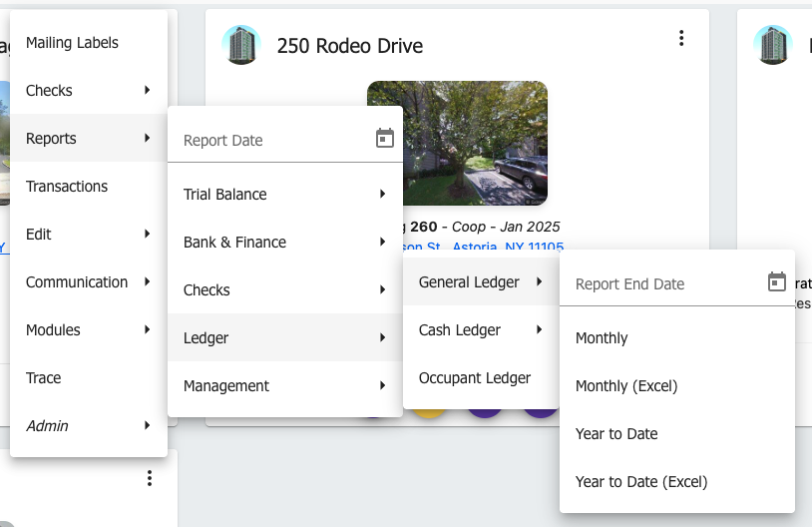812x527 pixels.
Task: Choose Monthly (Excel) report
Action: [677, 385]
